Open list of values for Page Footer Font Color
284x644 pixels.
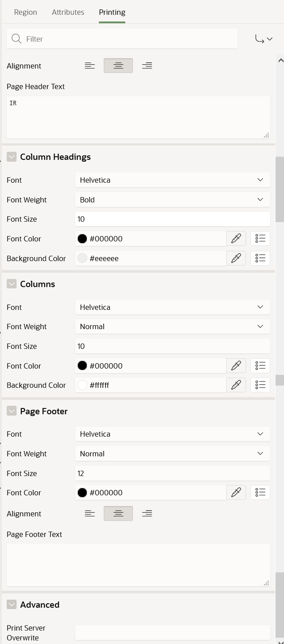[x=260, y=493]
